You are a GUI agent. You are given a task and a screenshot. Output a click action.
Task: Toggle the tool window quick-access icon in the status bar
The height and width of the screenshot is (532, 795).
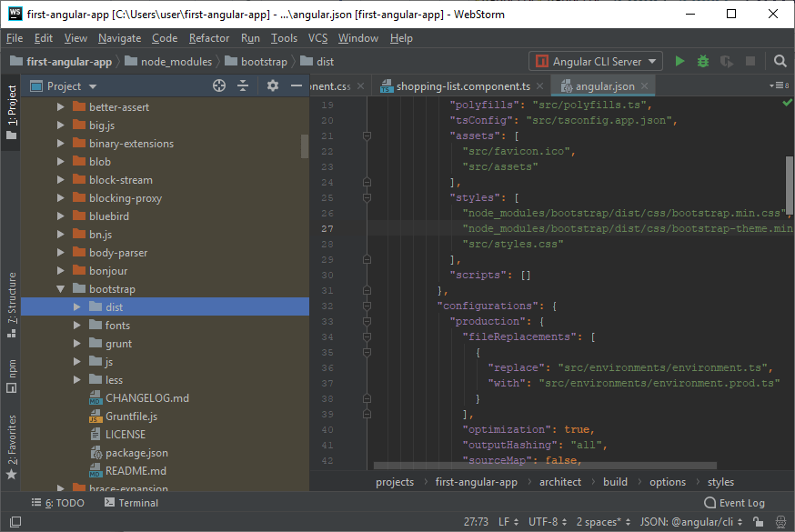[x=15, y=522]
